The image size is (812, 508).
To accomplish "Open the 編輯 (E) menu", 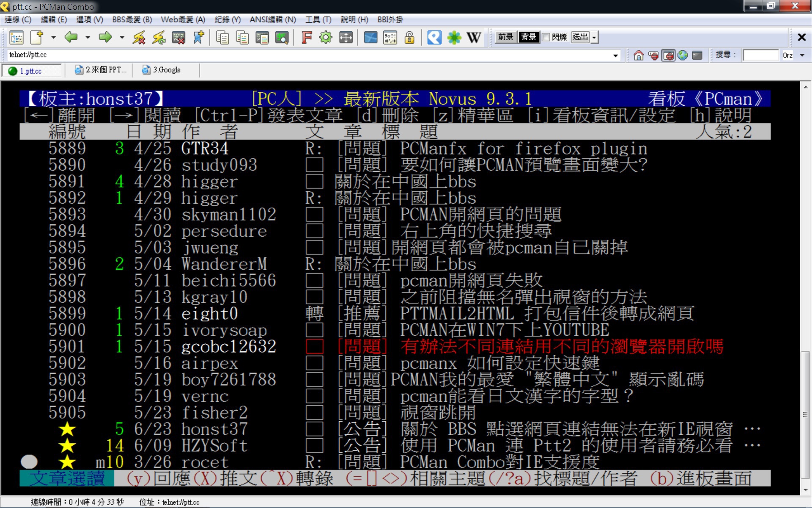I will coord(54,19).
